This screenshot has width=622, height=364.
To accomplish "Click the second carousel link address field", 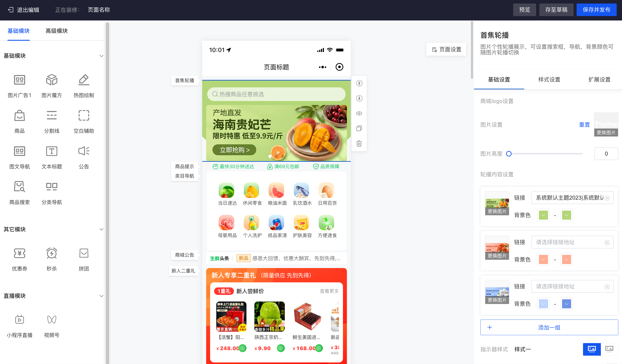I will (x=572, y=242).
